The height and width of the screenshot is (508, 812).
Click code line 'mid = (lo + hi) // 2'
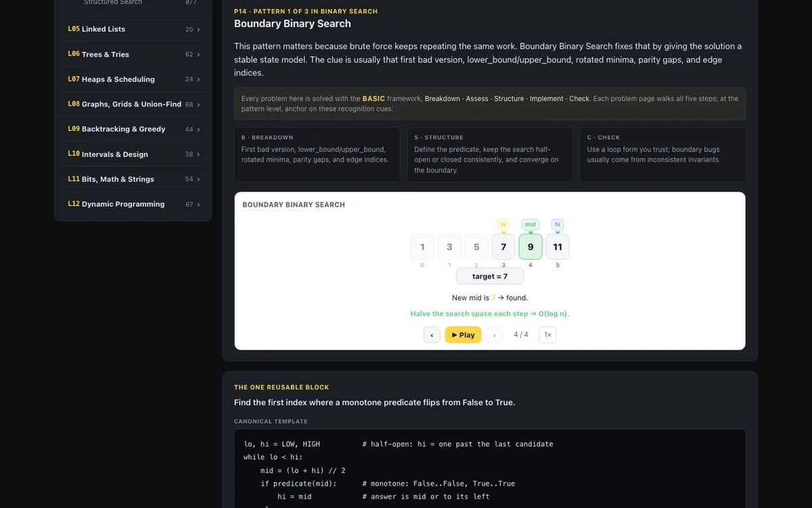pos(303,471)
